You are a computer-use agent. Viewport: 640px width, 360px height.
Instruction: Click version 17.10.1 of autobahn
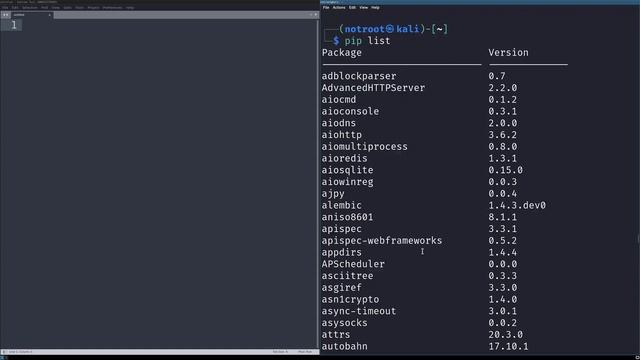coord(509,347)
